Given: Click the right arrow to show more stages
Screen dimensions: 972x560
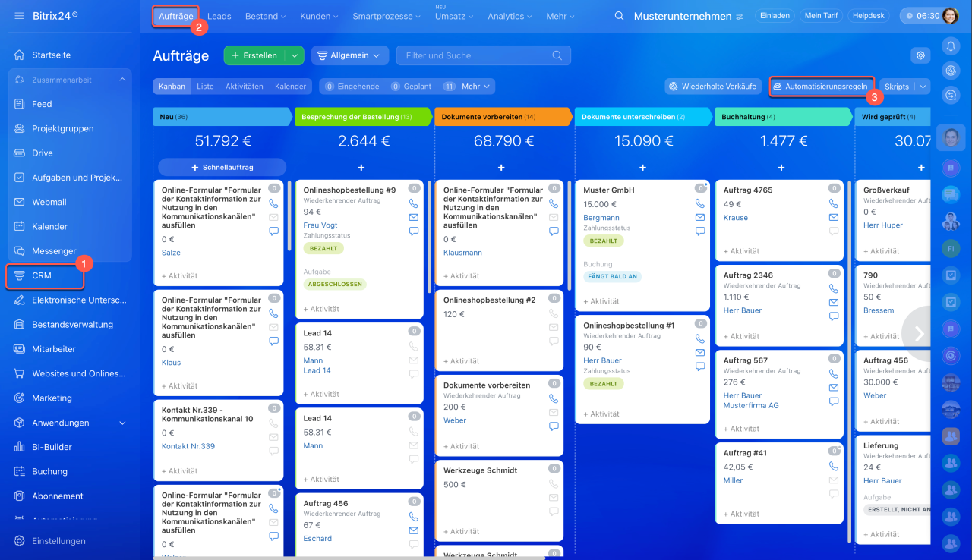Looking at the screenshot, I should [919, 333].
